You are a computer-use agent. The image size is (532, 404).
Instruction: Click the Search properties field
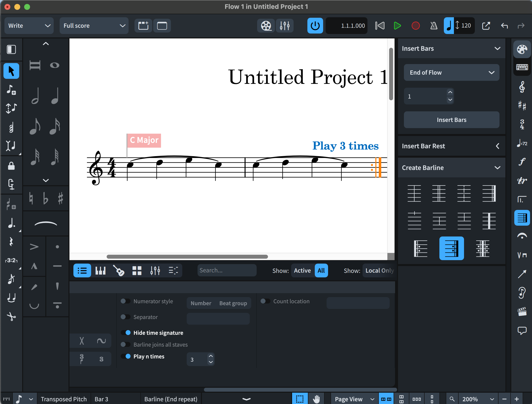tap(227, 270)
